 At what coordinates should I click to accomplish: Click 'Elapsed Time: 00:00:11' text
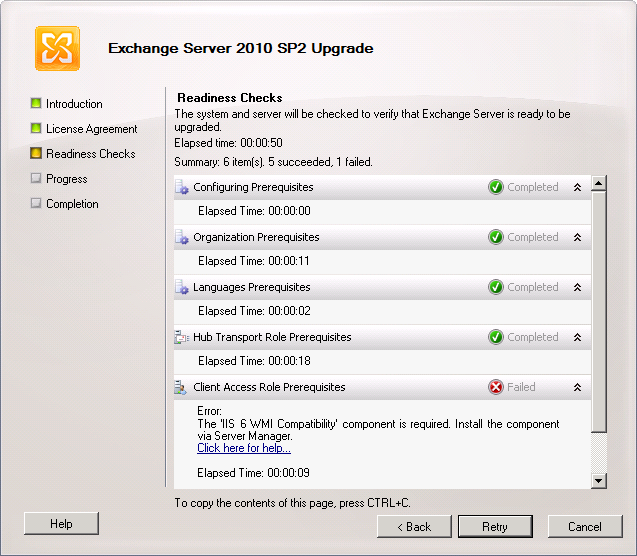tap(254, 261)
